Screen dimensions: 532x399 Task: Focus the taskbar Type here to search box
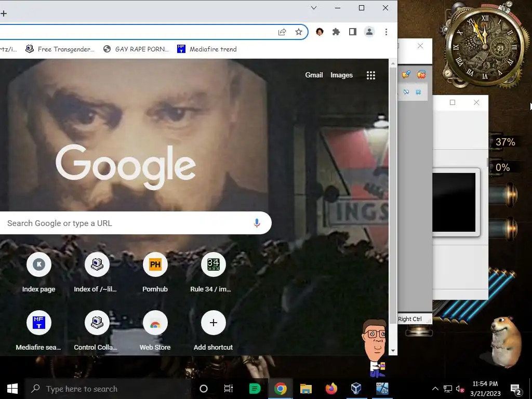(108, 389)
